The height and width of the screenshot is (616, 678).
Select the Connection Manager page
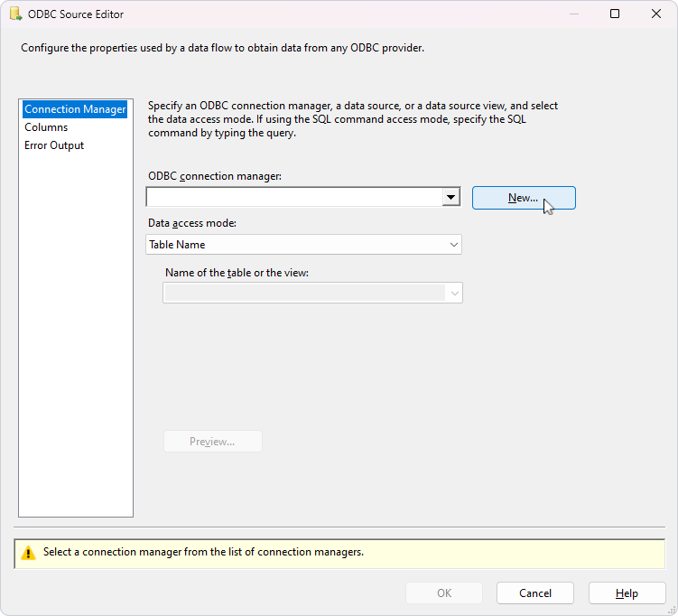click(75, 109)
